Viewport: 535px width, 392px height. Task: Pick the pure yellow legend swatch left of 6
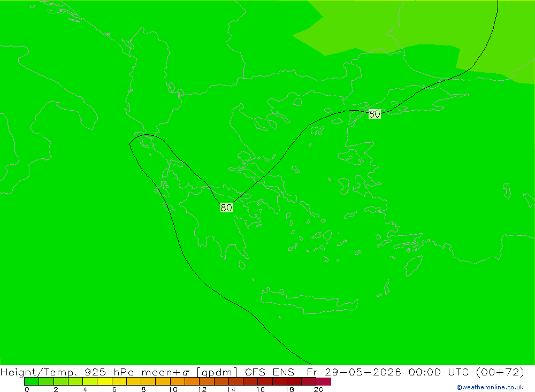point(105,381)
